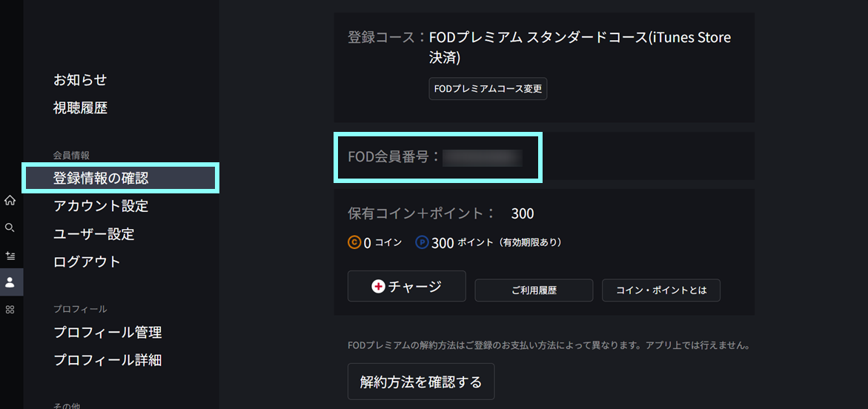Click the orange coin icon
868x409 pixels.
tap(354, 242)
